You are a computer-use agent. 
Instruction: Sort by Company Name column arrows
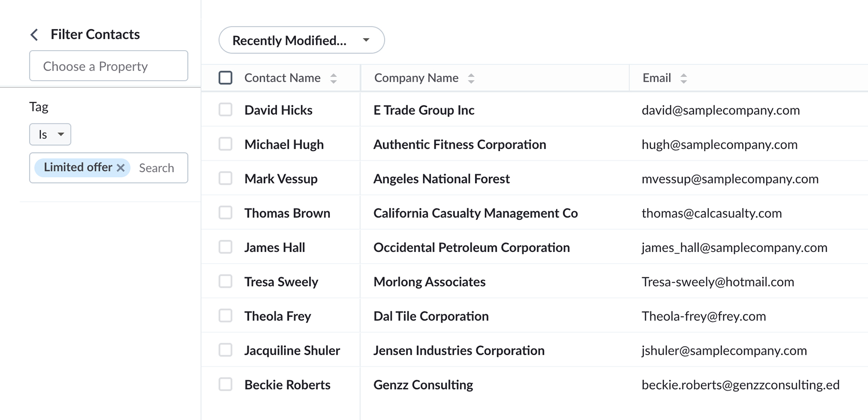[x=471, y=78]
